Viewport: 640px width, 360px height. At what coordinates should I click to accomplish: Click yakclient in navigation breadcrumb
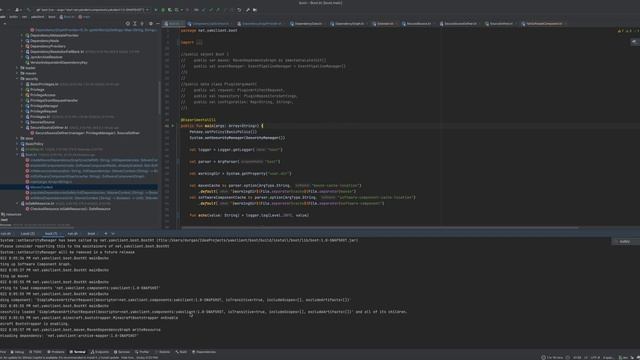pos(37,17)
